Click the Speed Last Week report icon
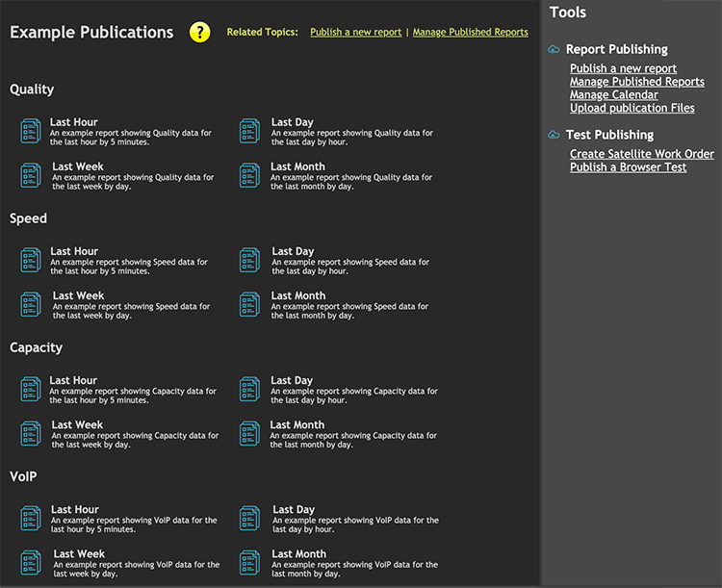722x588 pixels. point(31,304)
